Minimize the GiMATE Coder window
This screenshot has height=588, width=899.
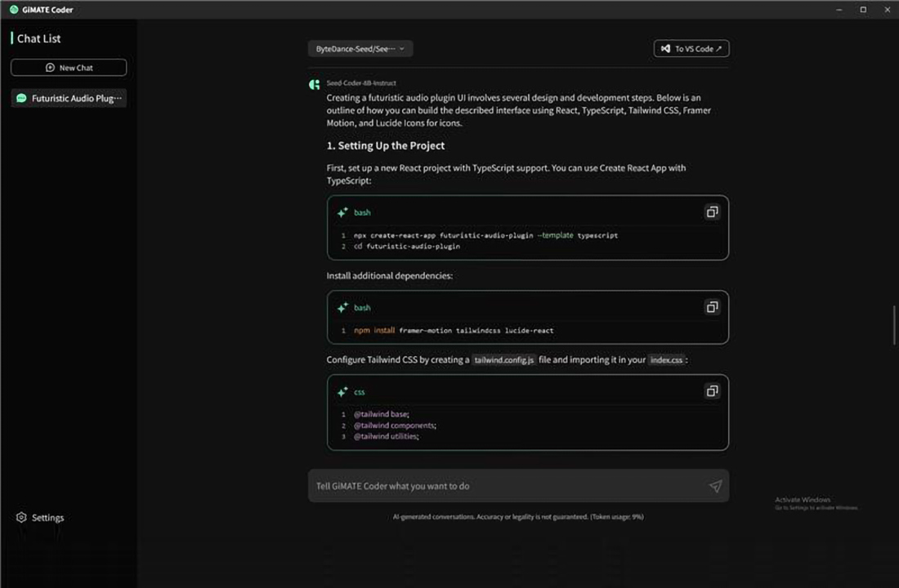pyautogui.click(x=839, y=9)
